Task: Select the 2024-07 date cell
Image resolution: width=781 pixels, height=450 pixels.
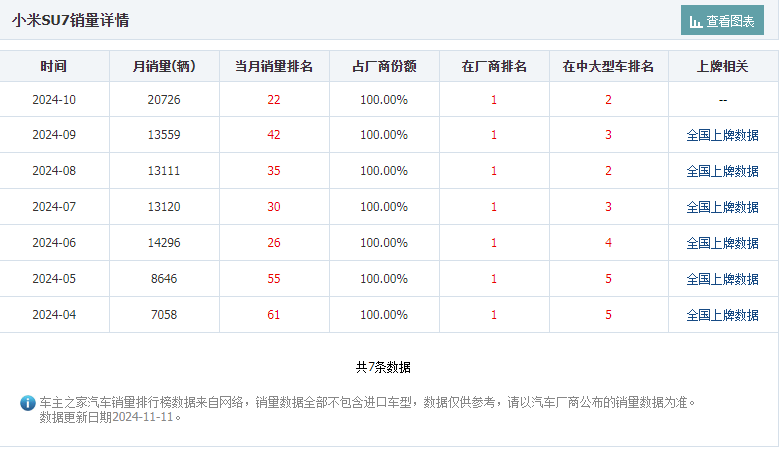Action: (54, 206)
